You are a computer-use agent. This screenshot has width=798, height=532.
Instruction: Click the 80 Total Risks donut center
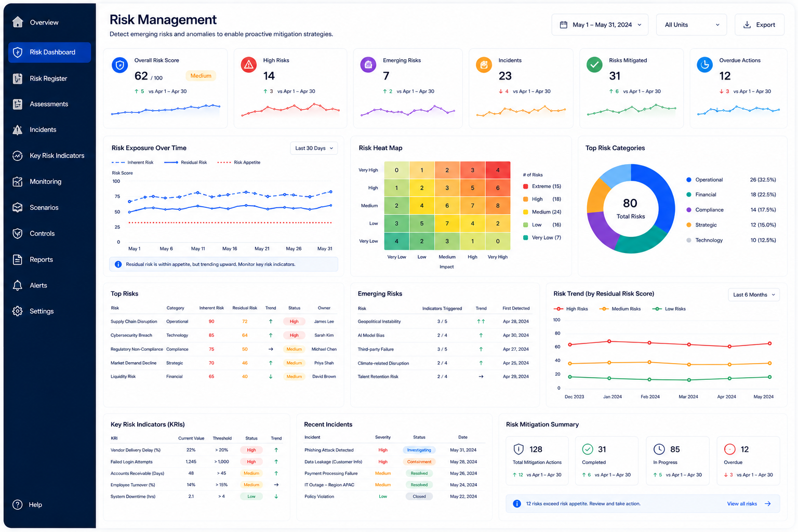pyautogui.click(x=631, y=208)
